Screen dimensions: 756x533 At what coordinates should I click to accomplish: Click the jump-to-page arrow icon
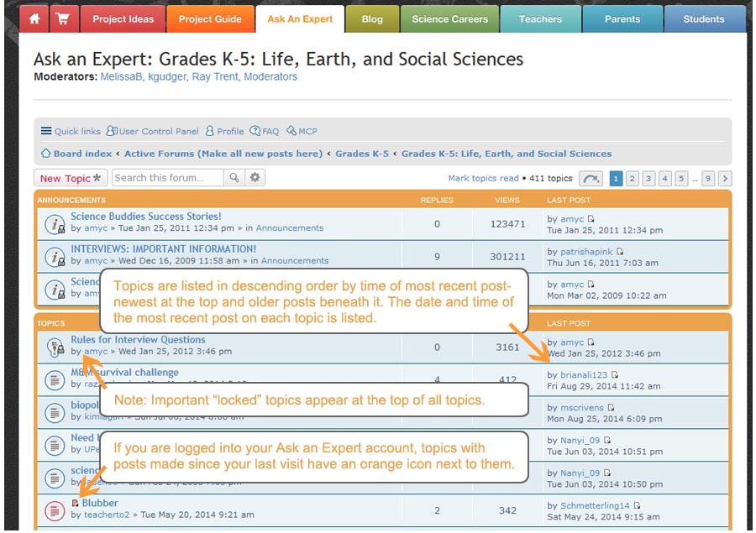click(x=591, y=179)
